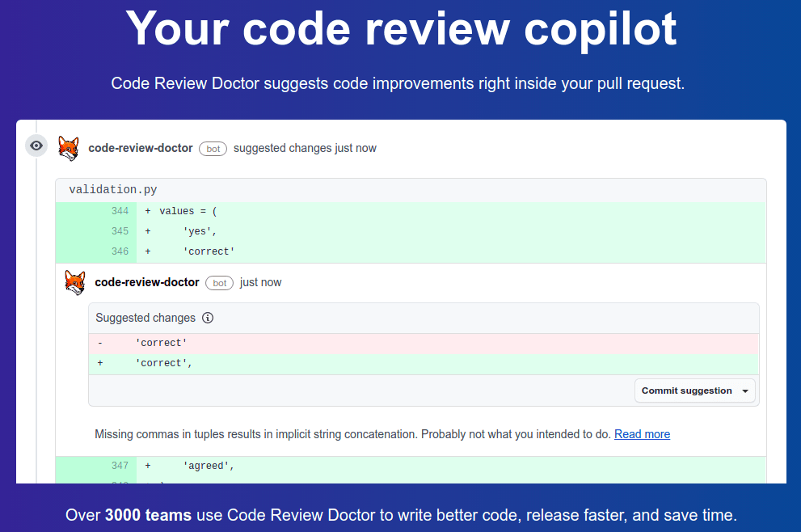Click the Commit suggestion button label
This screenshot has width=801, height=532.
686,391
